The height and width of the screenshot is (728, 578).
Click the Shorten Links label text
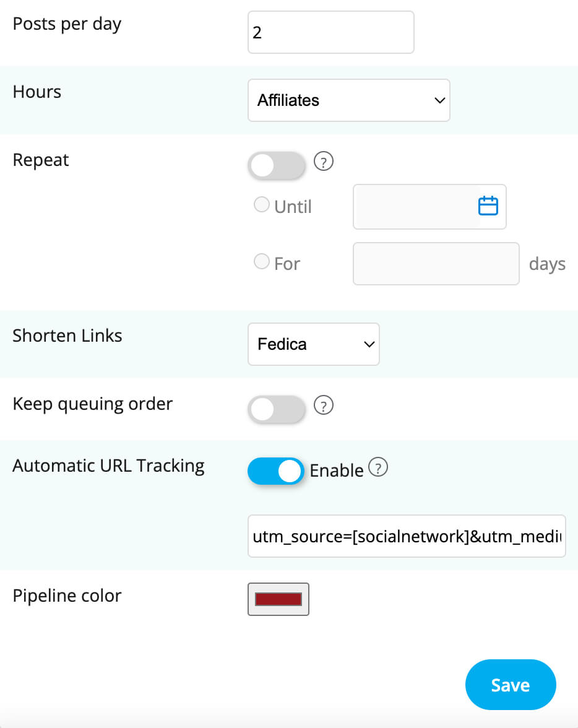(67, 336)
